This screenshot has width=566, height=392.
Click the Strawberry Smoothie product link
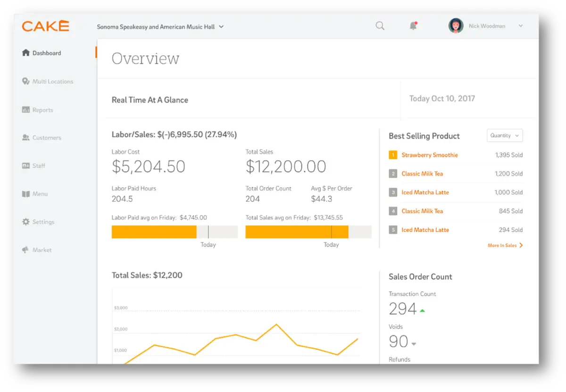430,155
